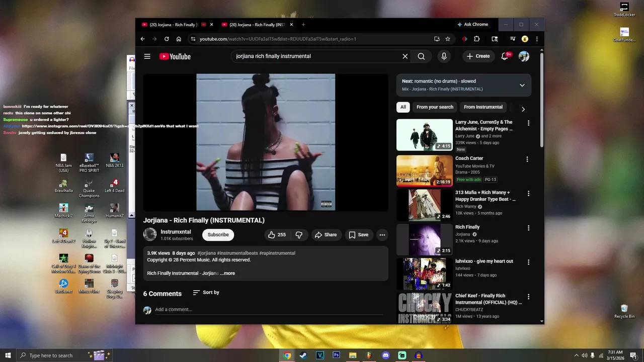Open the YouTube hamburger guide menu
The image size is (644, 362).
pos(147,56)
